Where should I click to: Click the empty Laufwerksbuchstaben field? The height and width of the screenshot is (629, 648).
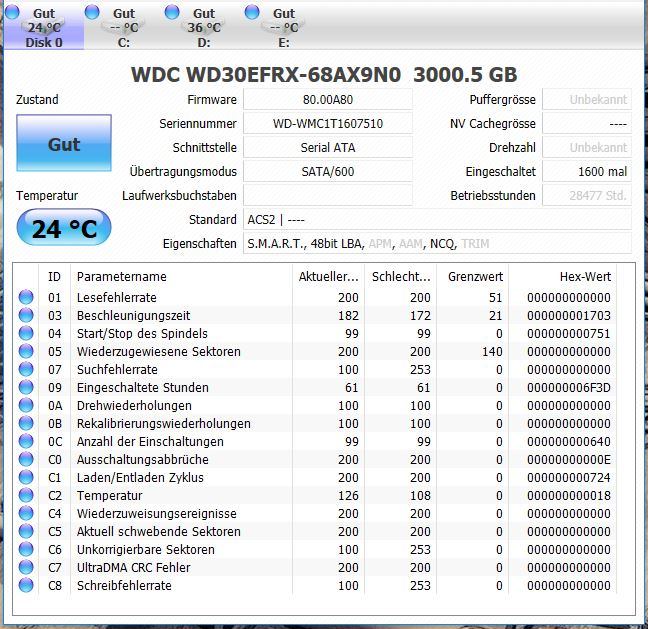click(328, 195)
